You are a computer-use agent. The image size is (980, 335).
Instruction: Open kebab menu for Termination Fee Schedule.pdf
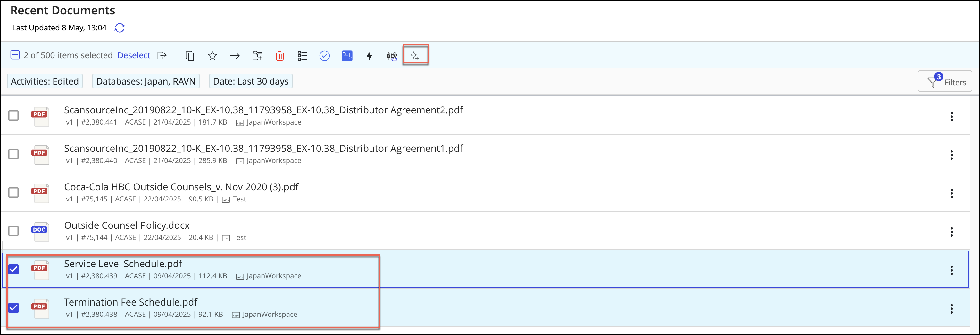click(x=951, y=308)
